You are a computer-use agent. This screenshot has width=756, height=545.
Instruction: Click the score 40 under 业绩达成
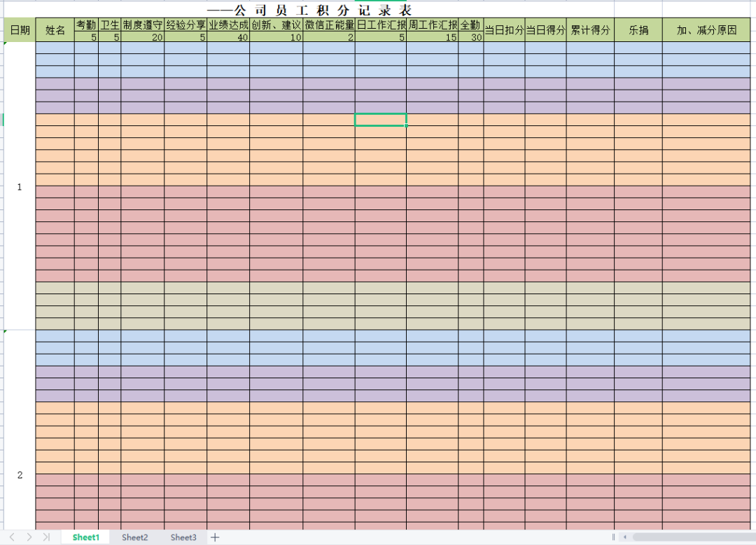pos(228,37)
